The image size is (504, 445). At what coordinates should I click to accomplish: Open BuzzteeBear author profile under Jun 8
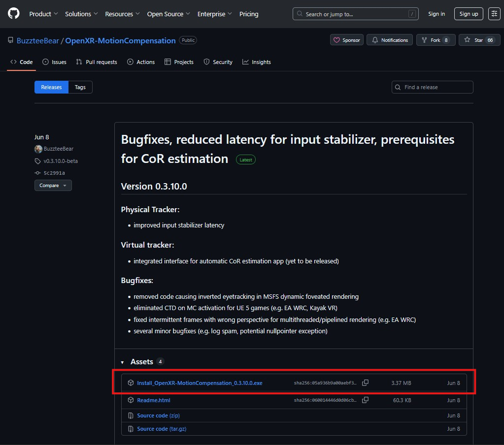59,149
